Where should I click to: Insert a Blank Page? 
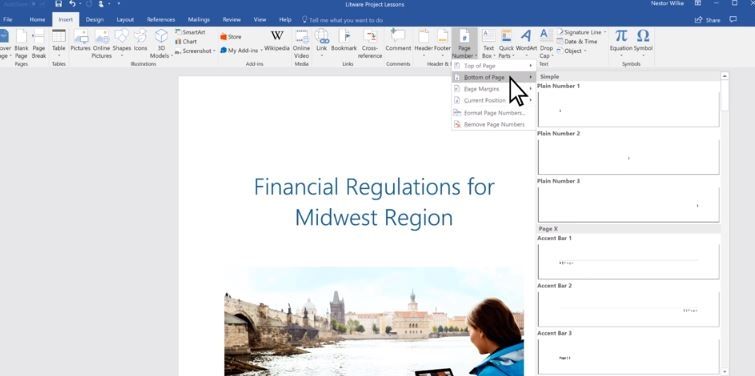tap(21, 43)
